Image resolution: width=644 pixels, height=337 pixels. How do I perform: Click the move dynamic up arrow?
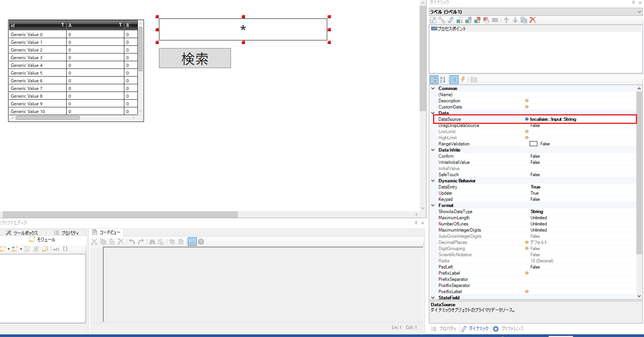click(x=507, y=20)
